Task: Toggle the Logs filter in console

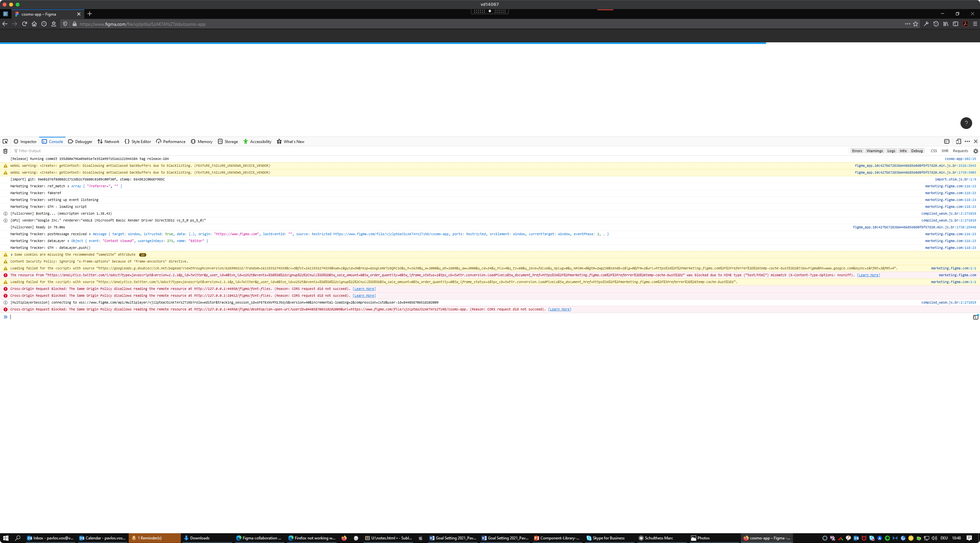Action: click(x=891, y=151)
